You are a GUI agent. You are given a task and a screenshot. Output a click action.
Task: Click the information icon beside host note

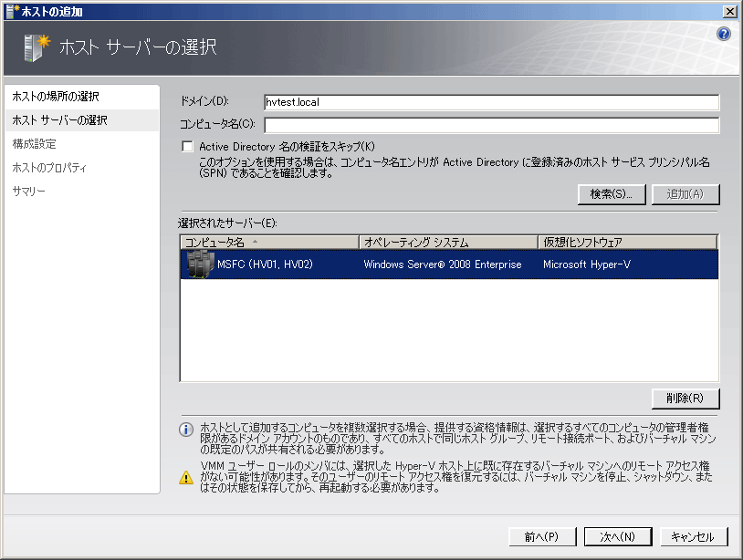pos(186,430)
